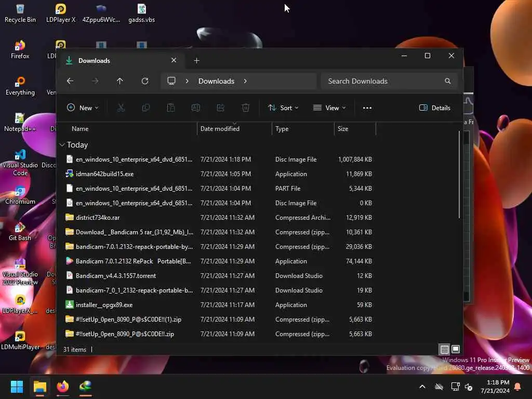Click Firefox taskbar icon
Image resolution: width=532 pixels, height=399 pixels.
[x=62, y=387]
